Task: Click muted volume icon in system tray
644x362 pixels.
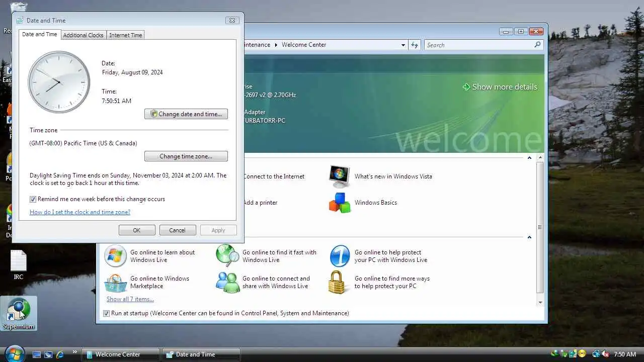Action: tap(605, 354)
